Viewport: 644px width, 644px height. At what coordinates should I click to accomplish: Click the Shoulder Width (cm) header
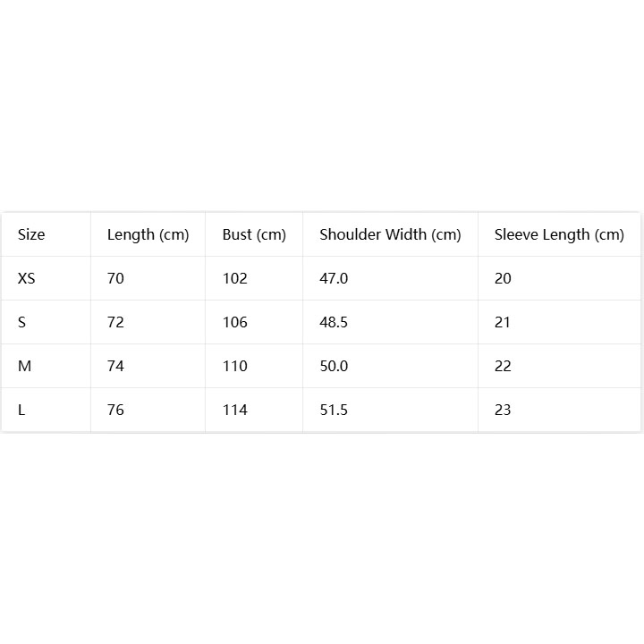tap(390, 235)
